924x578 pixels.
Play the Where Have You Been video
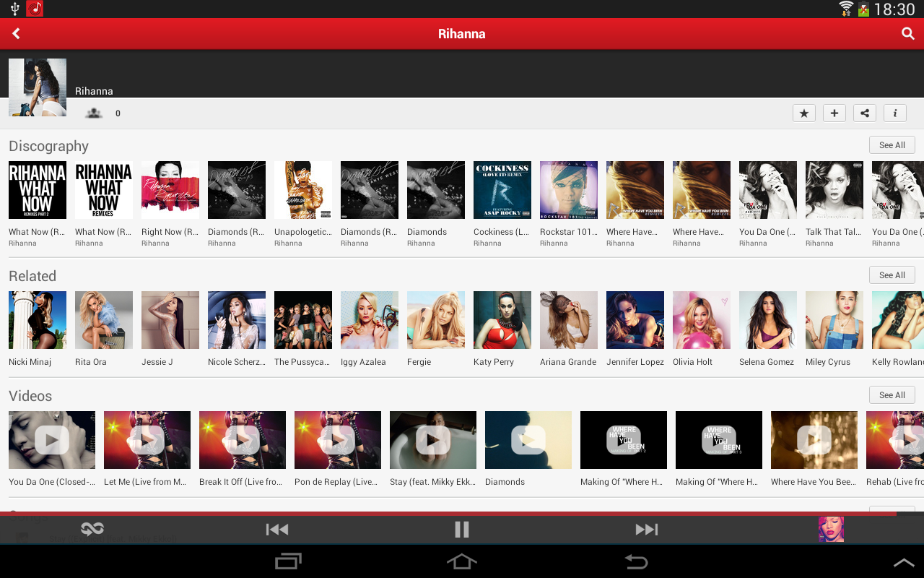tap(814, 440)
